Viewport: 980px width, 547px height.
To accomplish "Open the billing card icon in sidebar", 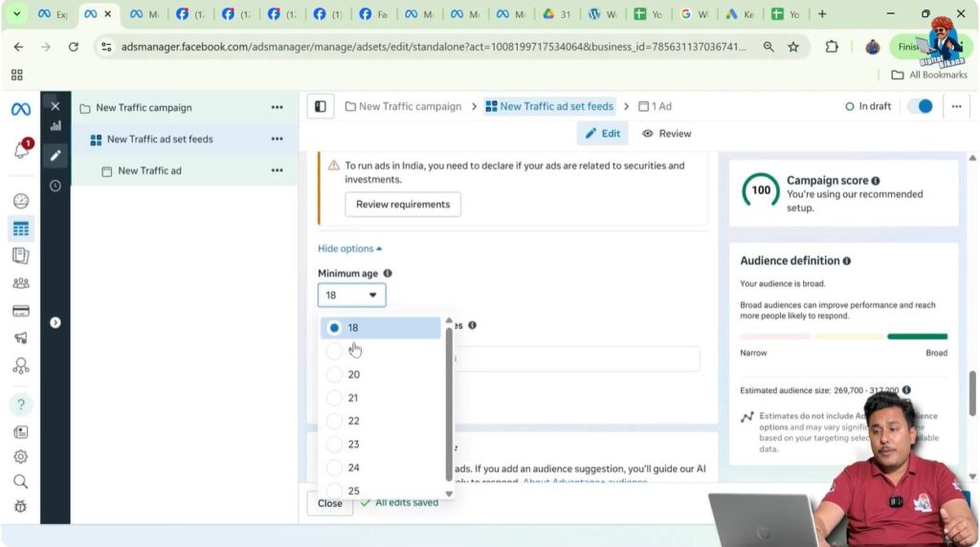I will (x=20, y=311).
